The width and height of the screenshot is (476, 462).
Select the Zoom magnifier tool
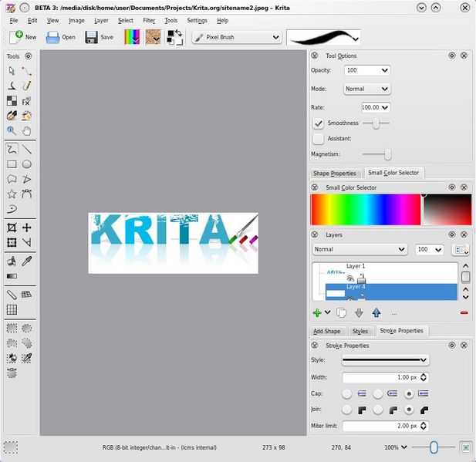point(12,131)
